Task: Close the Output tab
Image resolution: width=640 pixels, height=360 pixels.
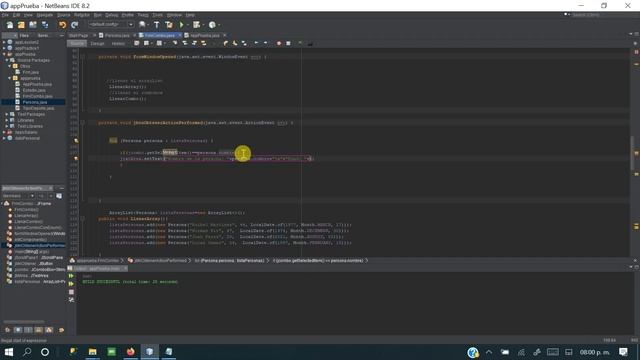Action: [x=125, y=268]
